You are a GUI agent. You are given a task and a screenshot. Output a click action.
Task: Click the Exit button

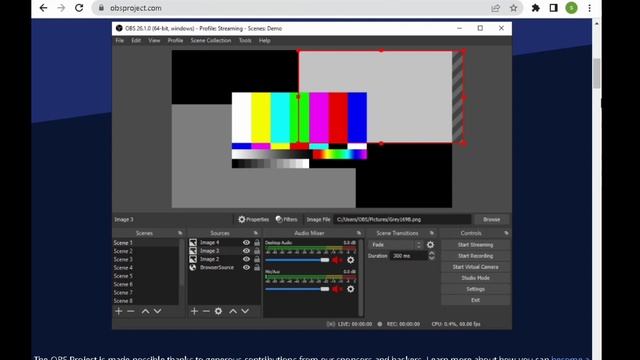(476, 300)
